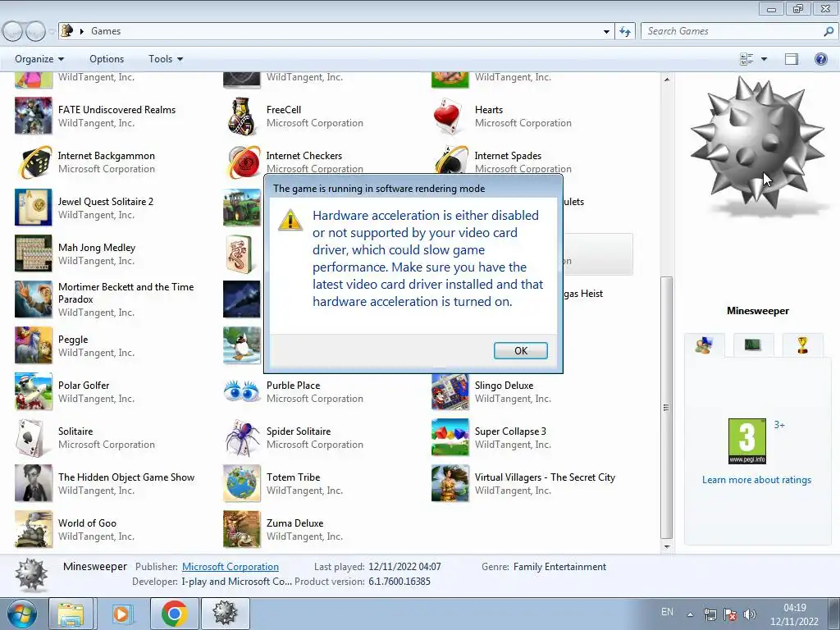Click the PEGI 3 rating image
840x630 pixels.
tap(746, 441)
